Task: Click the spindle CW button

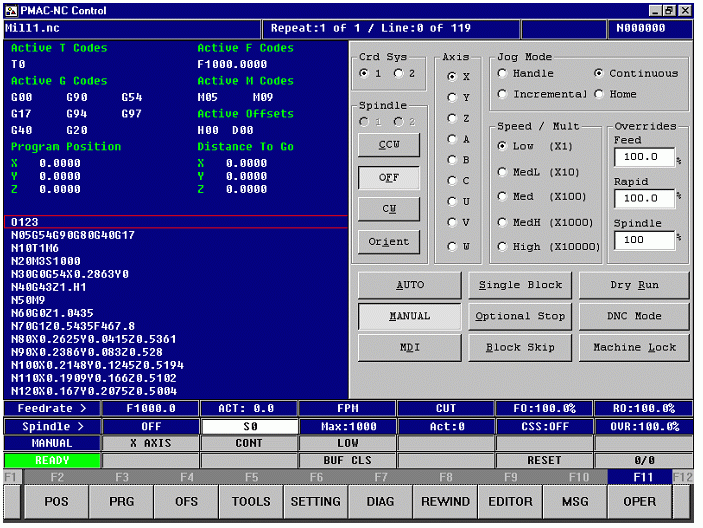Action: [389, 209]
